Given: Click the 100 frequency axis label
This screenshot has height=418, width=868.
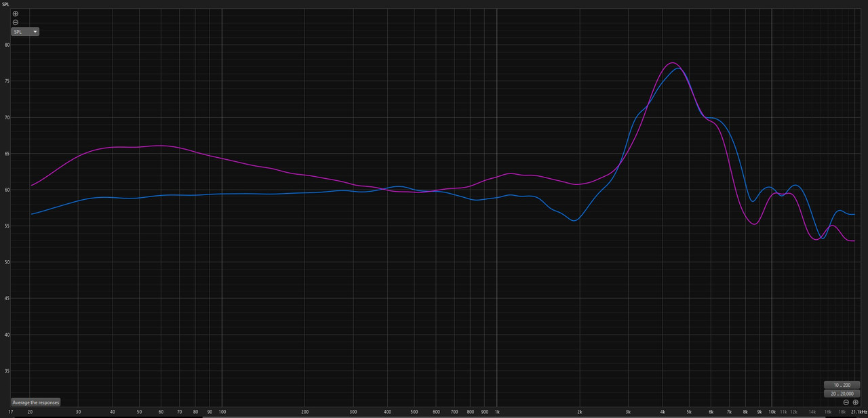Looking at the screenshot, I should click(x=222, y=412).
